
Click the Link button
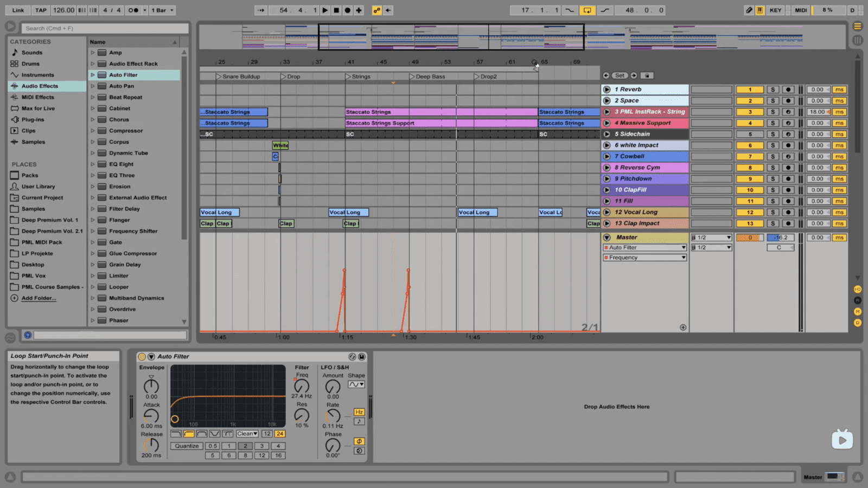point(18,10)
